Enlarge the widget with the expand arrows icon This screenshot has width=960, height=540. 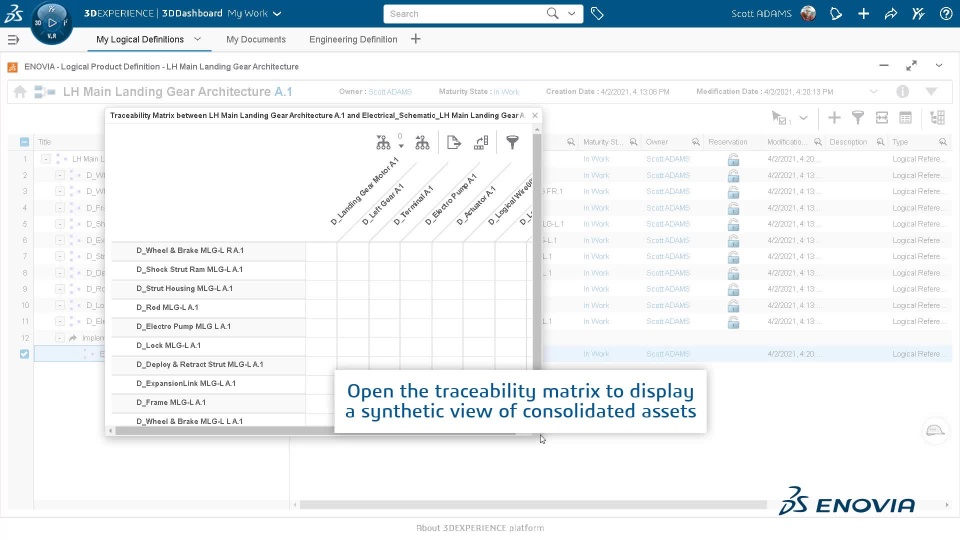click(911, 66)
